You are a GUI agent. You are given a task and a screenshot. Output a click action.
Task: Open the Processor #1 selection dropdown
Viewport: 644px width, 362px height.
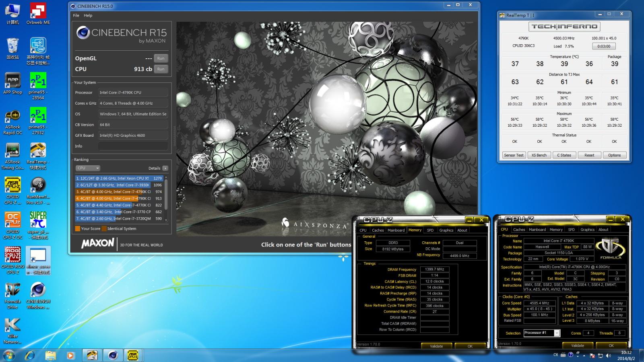tap(557, 333)
